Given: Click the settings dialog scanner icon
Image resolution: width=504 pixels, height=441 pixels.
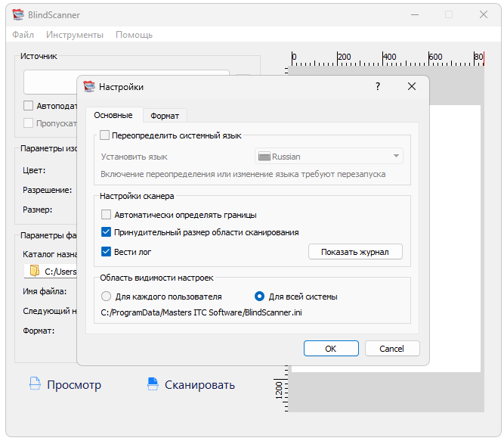Looking at the screenshot, I should pos(89,86).
